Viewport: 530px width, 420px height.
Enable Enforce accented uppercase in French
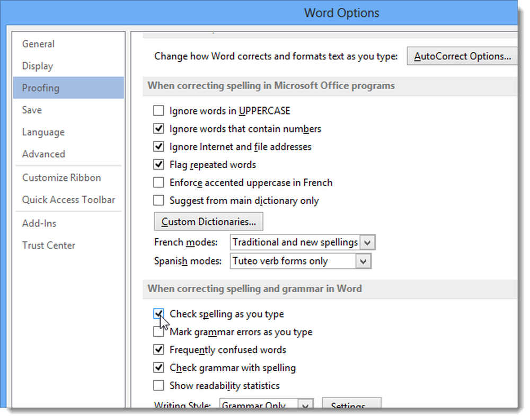(x=158, y=182)
